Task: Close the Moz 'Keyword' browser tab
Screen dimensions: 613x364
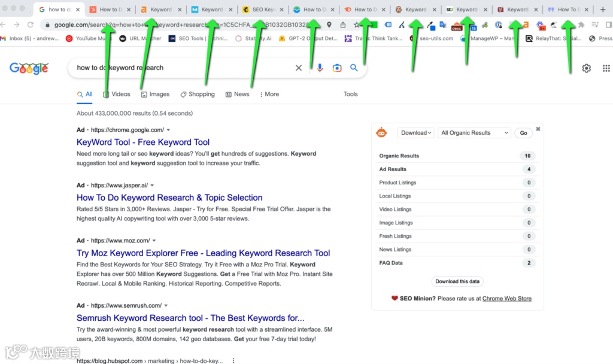Action: [x=230, y=10]
